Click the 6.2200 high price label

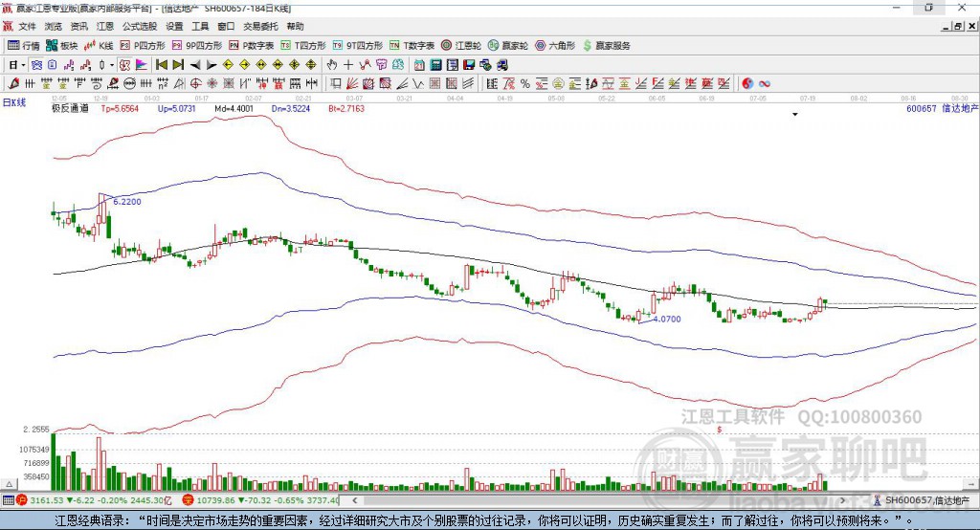[127, 201]
